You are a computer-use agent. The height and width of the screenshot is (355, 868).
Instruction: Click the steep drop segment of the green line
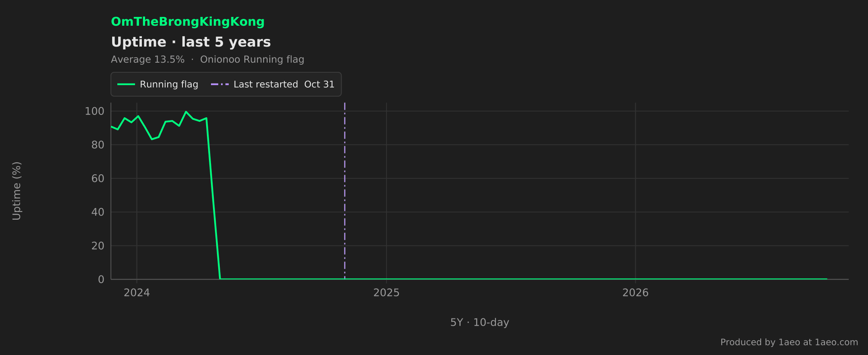[x=213, y=198]
